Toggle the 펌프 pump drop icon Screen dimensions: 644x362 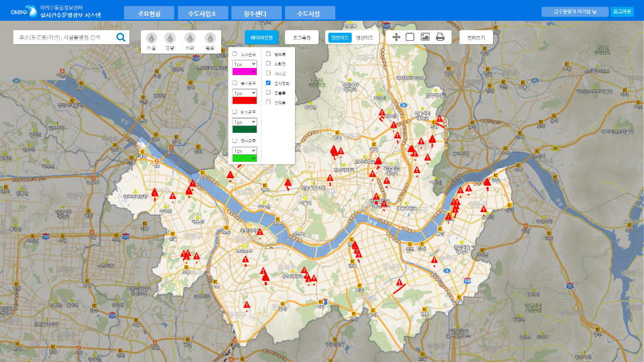[210, 38]
